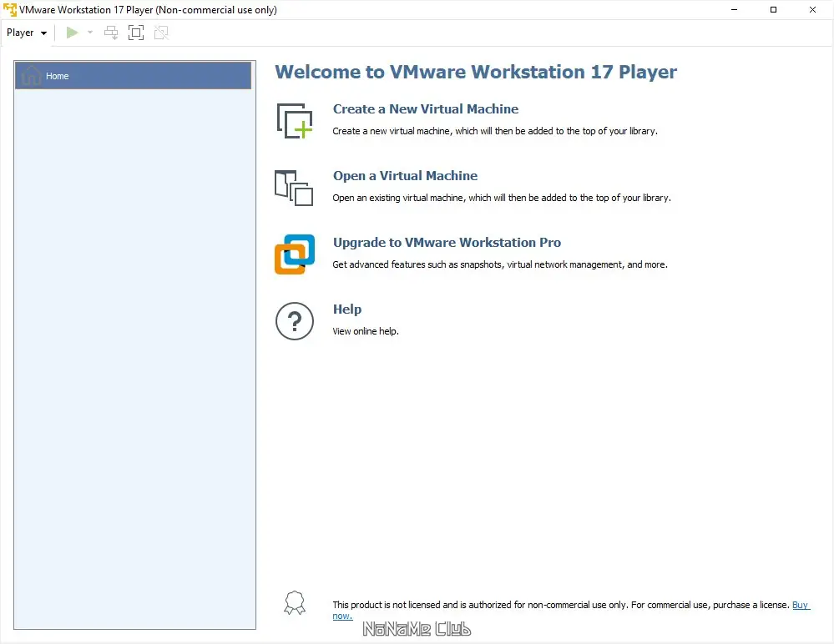
Task: Click the Create New Virtual Machine icon
Action: [295, 121]
